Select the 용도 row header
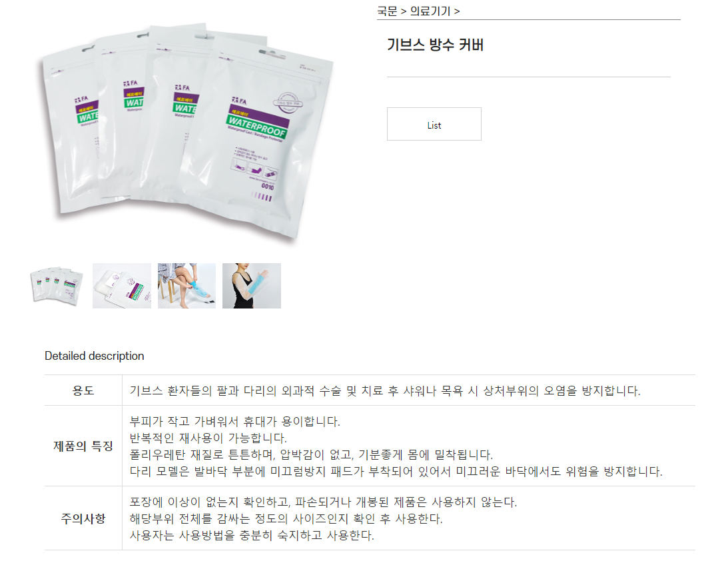Viewport: 728px width, 571px height. coord(83,390)
